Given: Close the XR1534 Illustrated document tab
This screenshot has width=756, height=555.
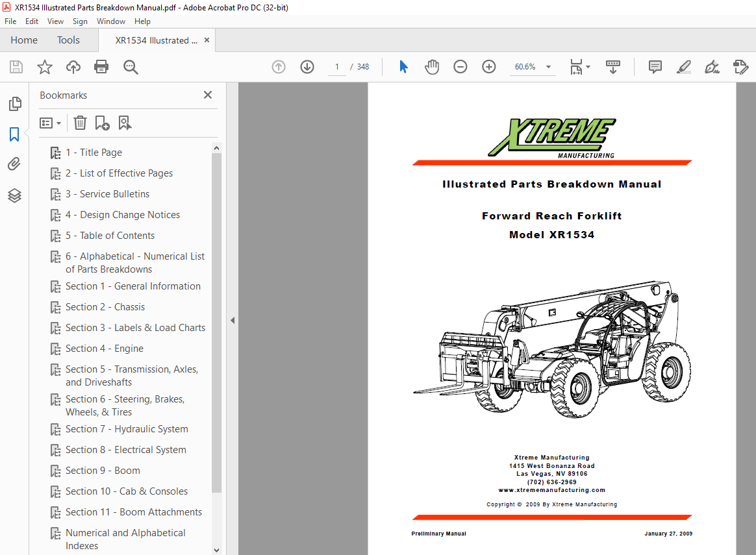Looking at the screenshot, I should 207,40.
